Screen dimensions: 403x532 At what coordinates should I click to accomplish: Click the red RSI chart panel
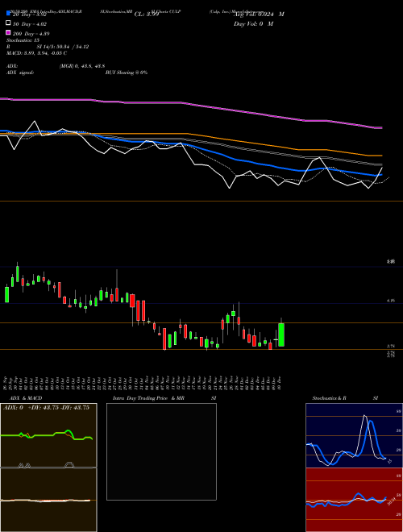point(354,500)
